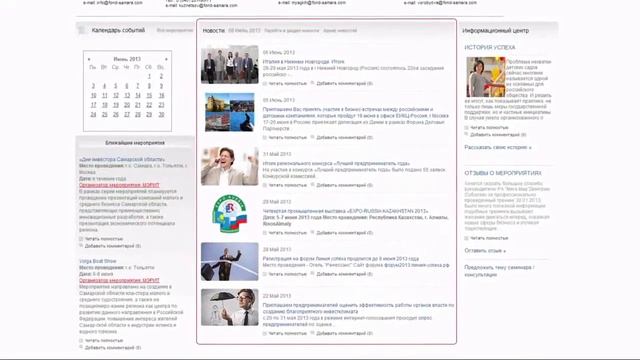Open 'Архив новостей' link in news header
This screenshot has height=360, width=640.
[x=340, y=31]
